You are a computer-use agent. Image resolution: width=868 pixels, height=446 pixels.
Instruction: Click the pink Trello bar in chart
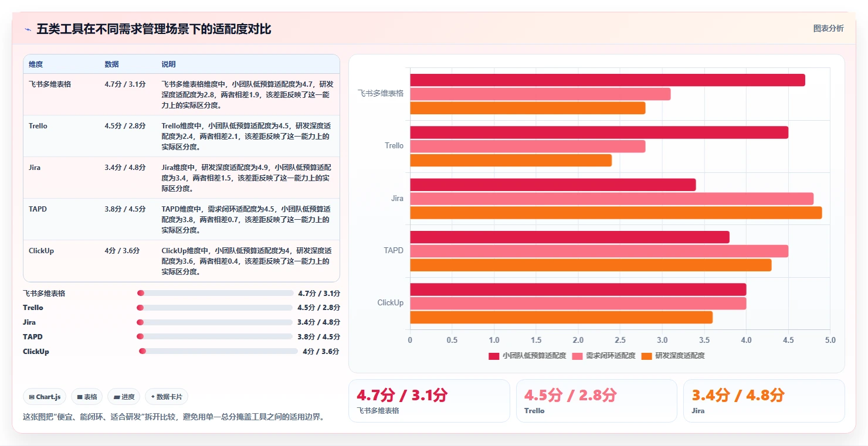click(527, 147)
